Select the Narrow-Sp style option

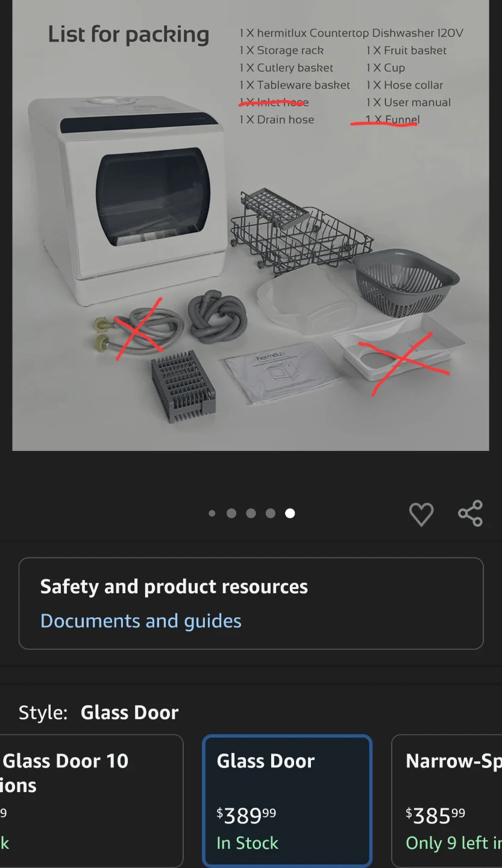[x=447, y=801]
